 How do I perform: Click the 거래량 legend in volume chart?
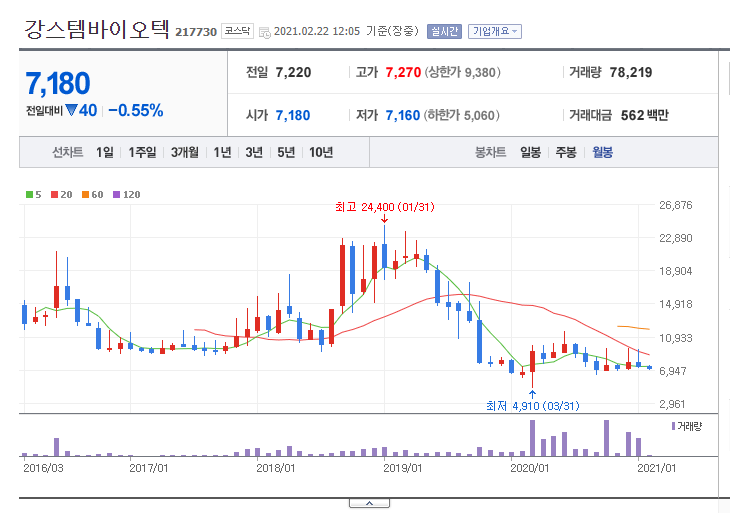point(687,426)
